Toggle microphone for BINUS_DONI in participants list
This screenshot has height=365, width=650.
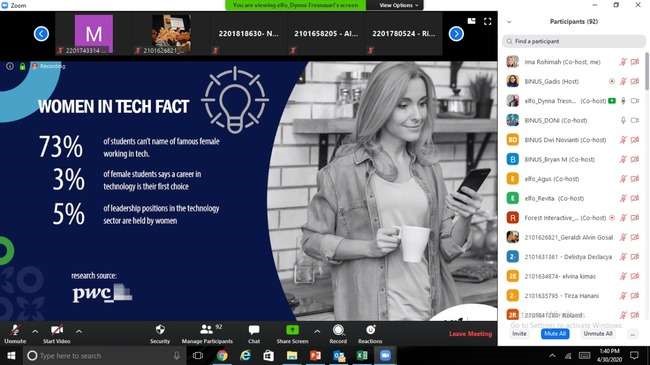pos(623,120)
